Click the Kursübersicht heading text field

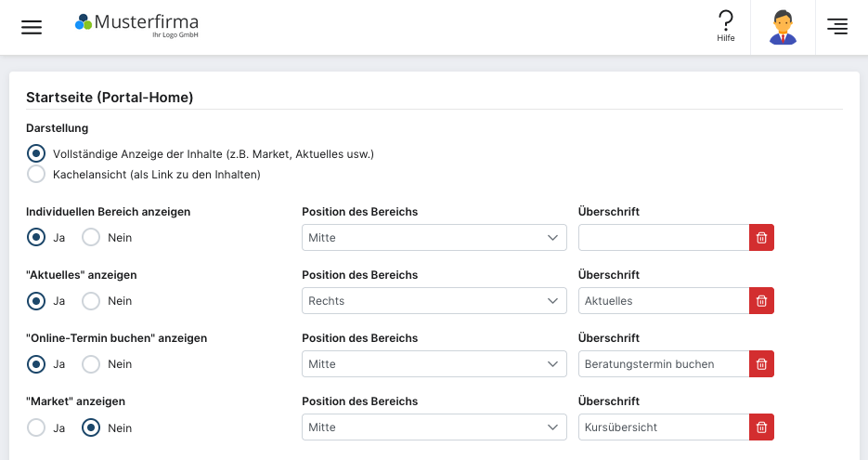(663, 427)
